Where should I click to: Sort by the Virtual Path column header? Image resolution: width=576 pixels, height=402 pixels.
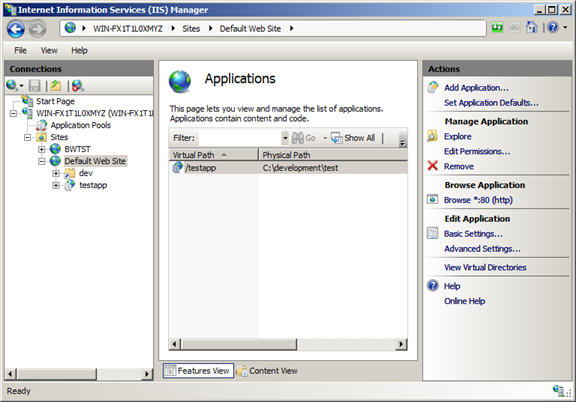point(214,155)
